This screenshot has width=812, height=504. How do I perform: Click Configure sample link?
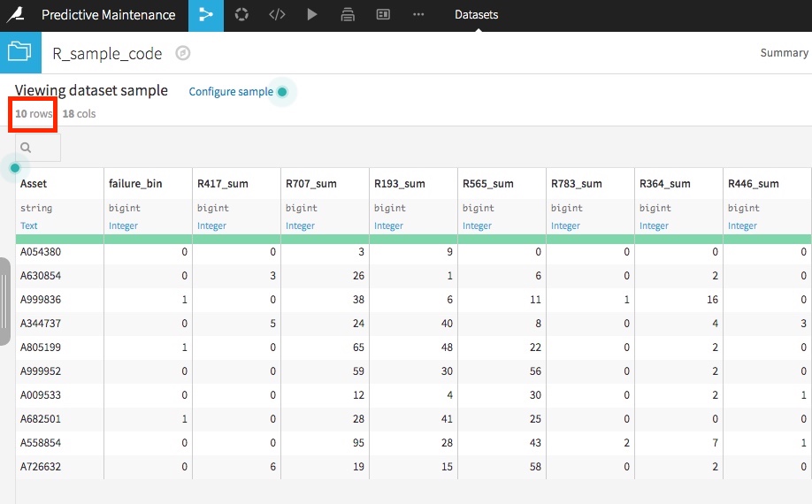point(231,92)
